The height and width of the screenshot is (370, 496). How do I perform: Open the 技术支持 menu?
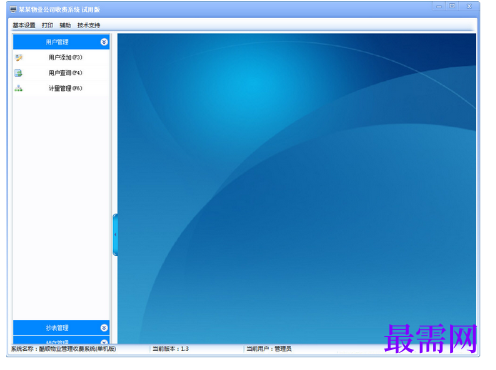pyautogui.click(x=89, y=25)
